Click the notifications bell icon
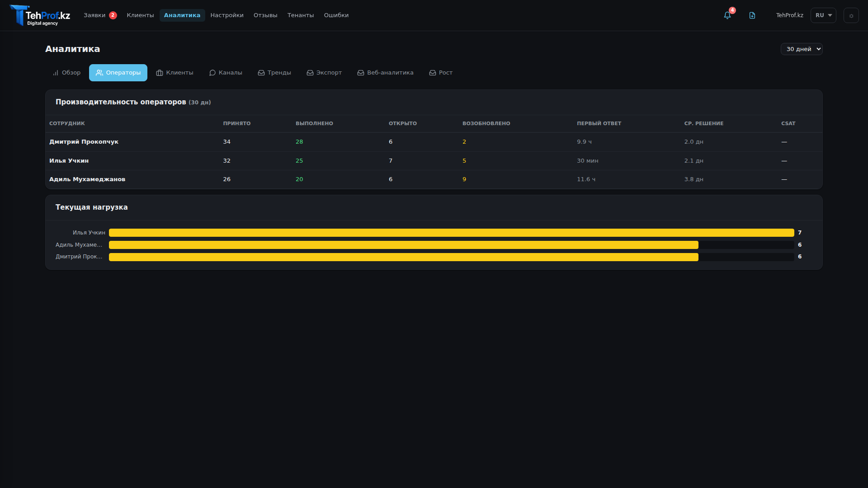Screen dimensions: 868x488 click(727, 15)
